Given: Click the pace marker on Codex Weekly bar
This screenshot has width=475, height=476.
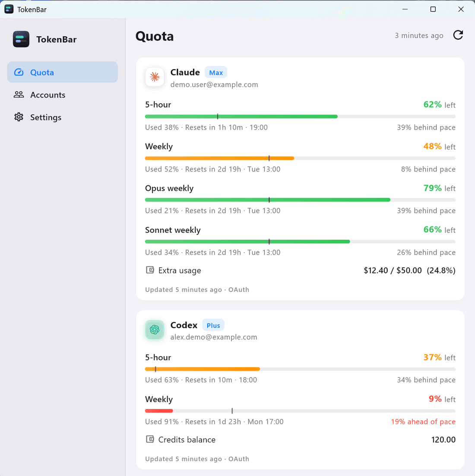Looking at the screenshot, I should pos(232,411).
